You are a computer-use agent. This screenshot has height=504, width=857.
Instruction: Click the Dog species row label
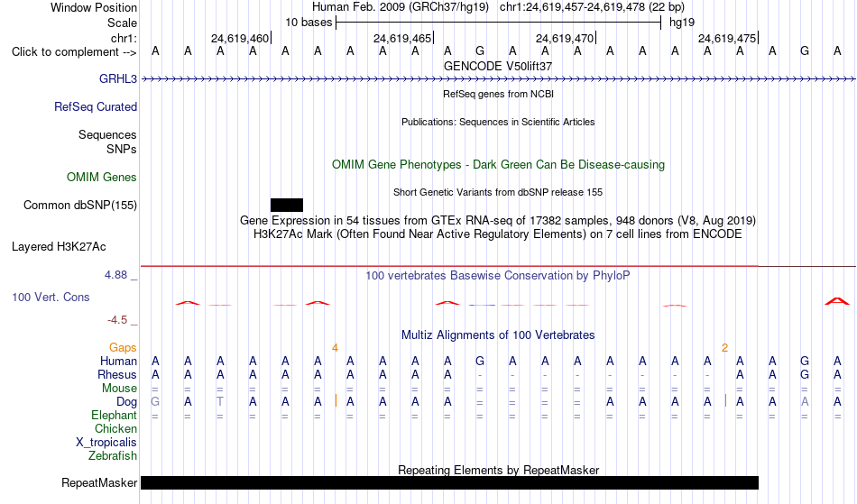127,401
